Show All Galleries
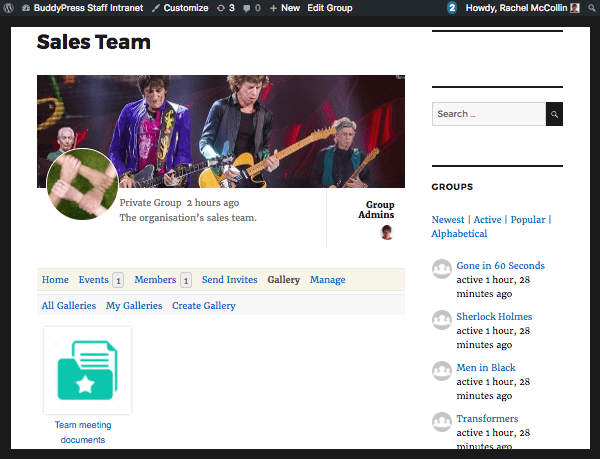Viewport: 600px width, 459px height. [69, 306]
